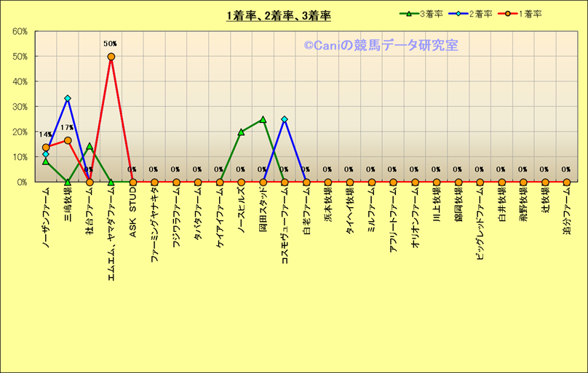Screen dimensions: 588x373
Task: Select the green triangle marker above 社台ファーム
Action: tap(90, 146)
